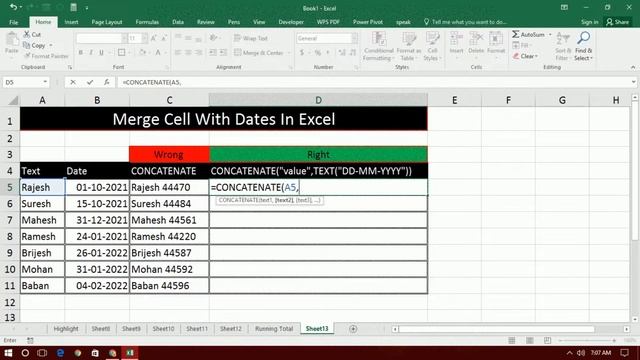Open the Clear dropdown in Editing group

[x=526, y=56]
